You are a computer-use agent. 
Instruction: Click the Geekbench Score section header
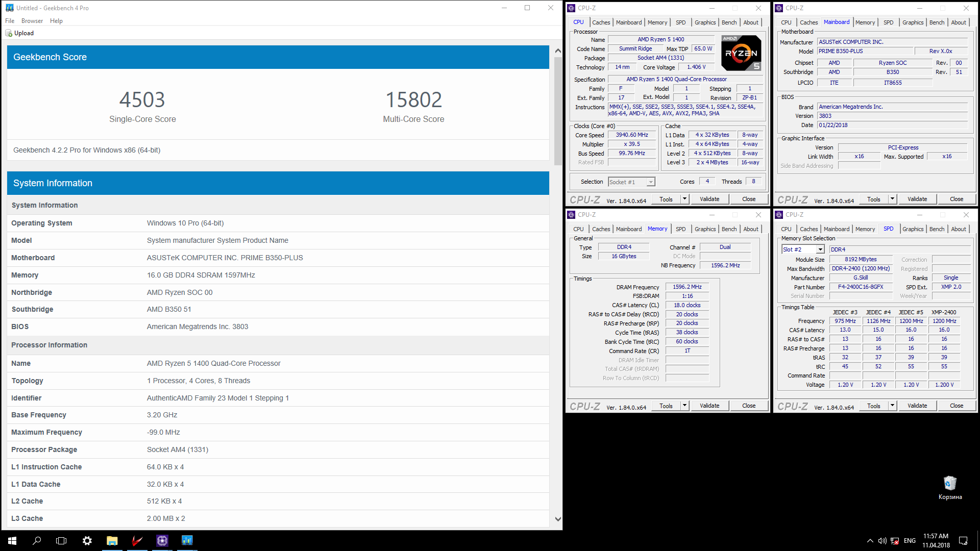click(278, 57)
